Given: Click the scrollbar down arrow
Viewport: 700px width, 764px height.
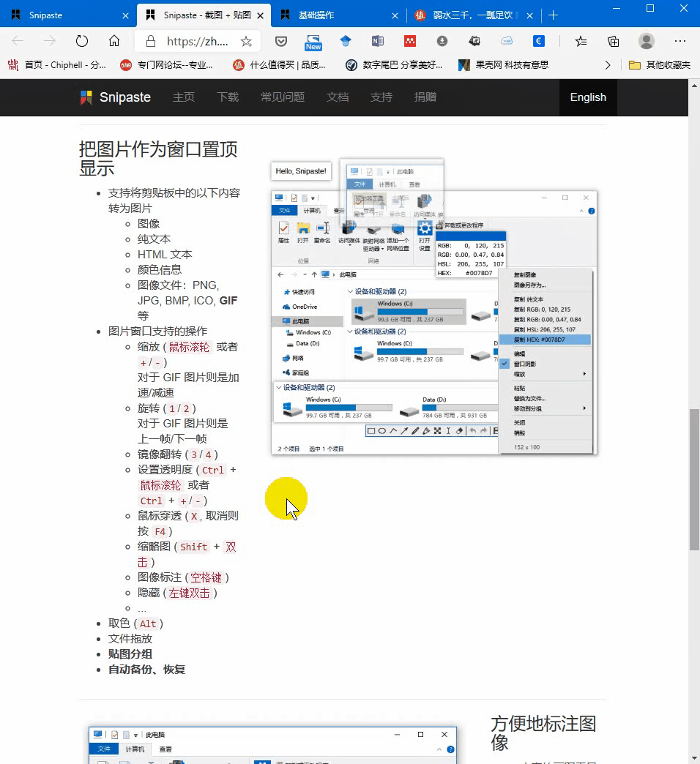Looking at the screenshot, I should tap(694, 758).
